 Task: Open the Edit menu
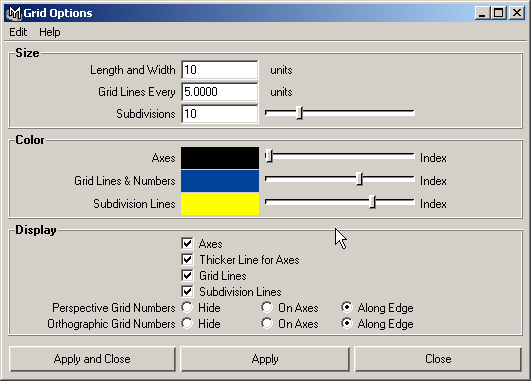tap(18, 32)
